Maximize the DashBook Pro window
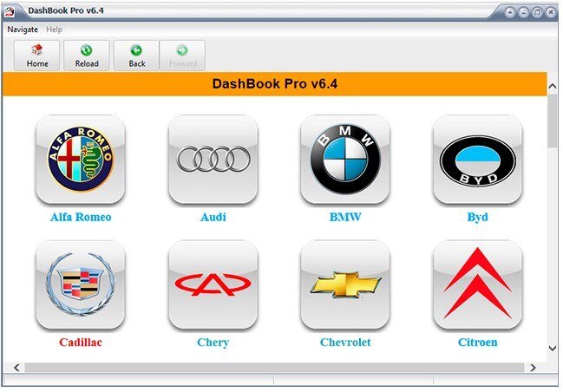This screenshot has width=563, height=392. pyautogui.click(x=537, y=12)
